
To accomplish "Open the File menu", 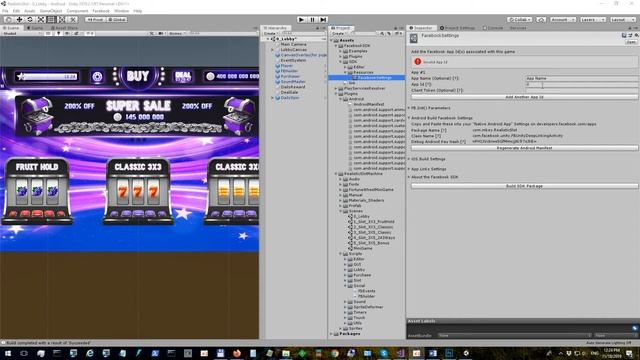I will point(5,11).
